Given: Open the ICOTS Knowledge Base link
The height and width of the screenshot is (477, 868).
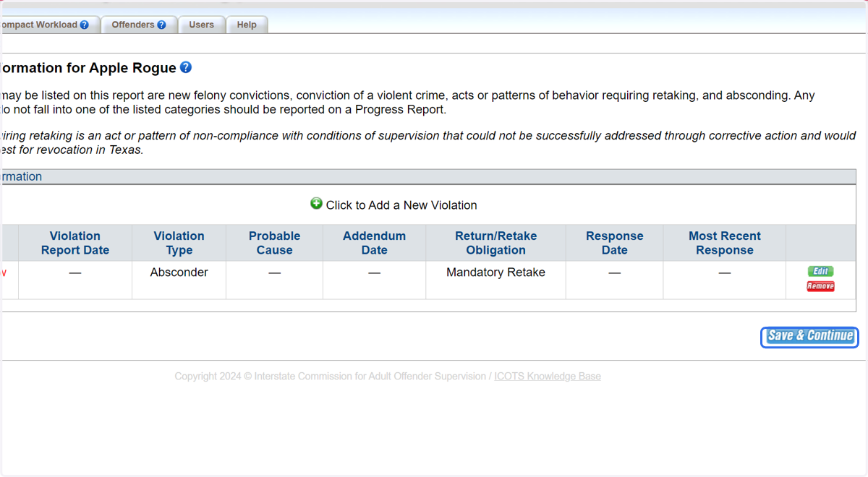Looking at the screenshot, I should (x=548, y=377).
